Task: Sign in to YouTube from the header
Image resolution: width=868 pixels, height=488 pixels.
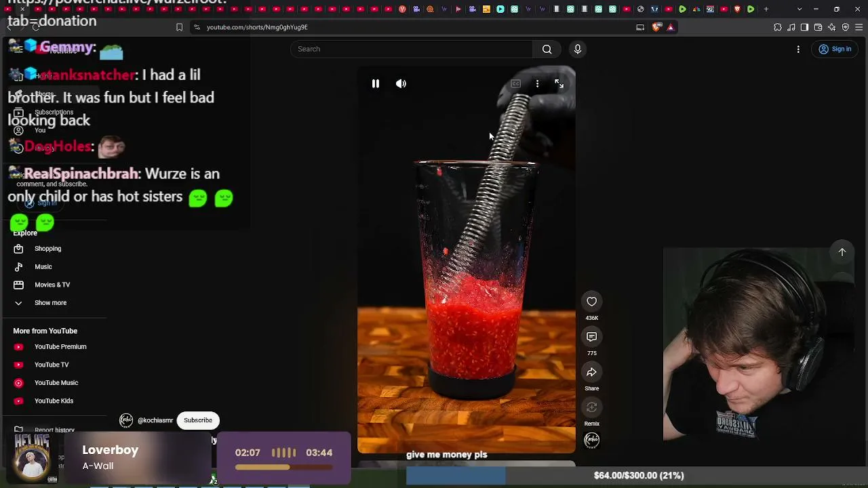Action: [x=835, y=49]
